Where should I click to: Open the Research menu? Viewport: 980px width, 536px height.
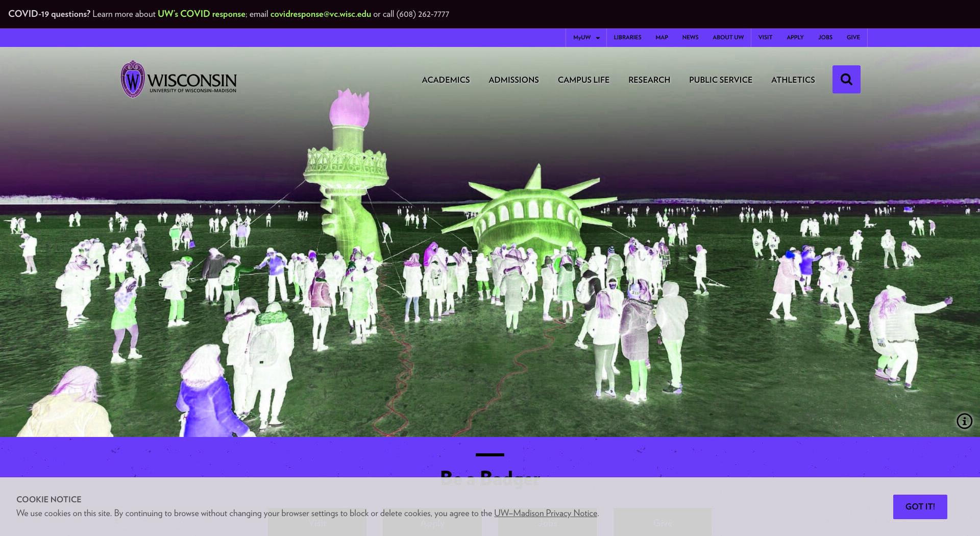649,80
